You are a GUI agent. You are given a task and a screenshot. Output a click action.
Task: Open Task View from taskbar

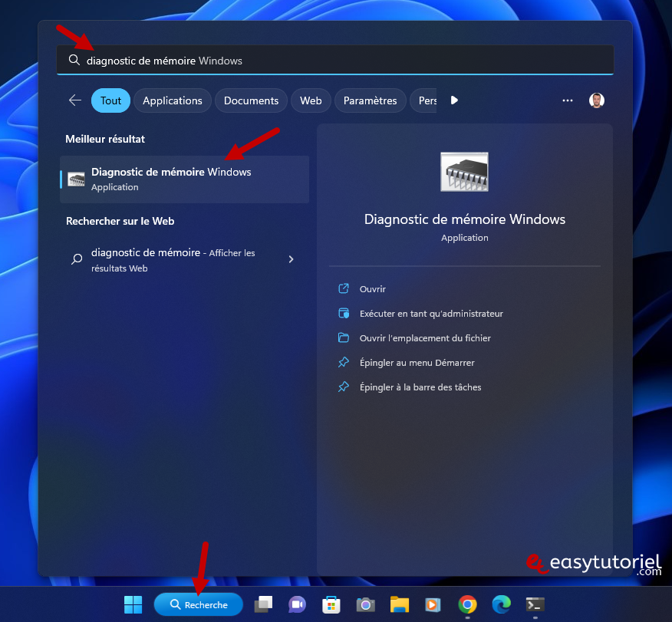click(263, 604)
